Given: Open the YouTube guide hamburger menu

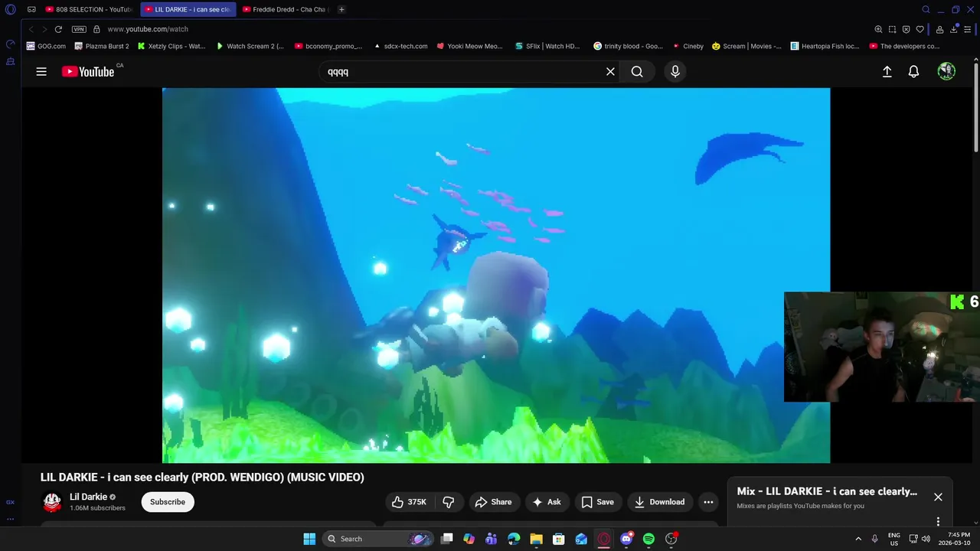Looking at the screenshot, I should pyautogui.click(x=41, y=71).
